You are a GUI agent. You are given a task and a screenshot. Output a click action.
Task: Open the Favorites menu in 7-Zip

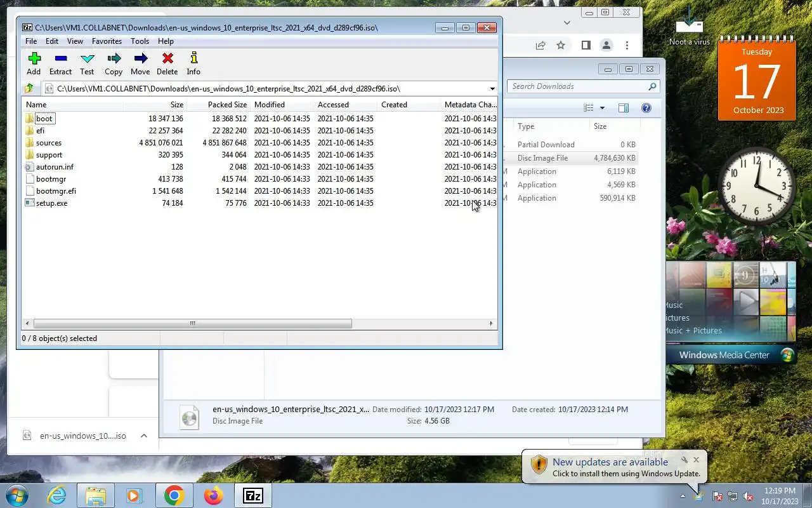(107, 41)
